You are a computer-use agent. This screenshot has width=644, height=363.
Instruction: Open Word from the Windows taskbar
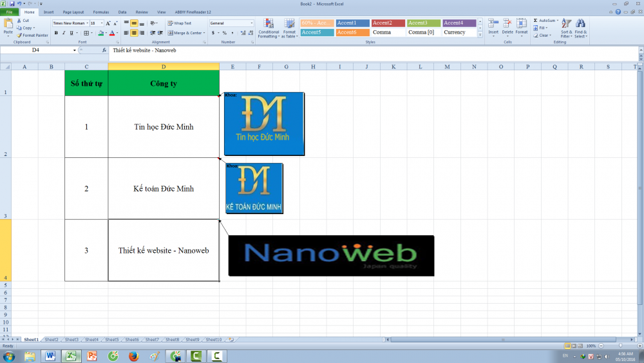[x=50, y=356]
